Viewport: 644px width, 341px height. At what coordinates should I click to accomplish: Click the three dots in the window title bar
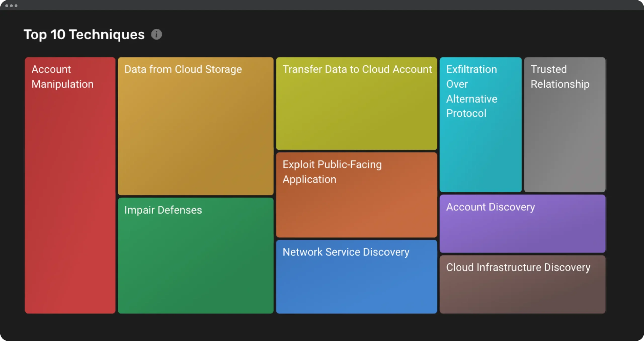coord(11,6)
